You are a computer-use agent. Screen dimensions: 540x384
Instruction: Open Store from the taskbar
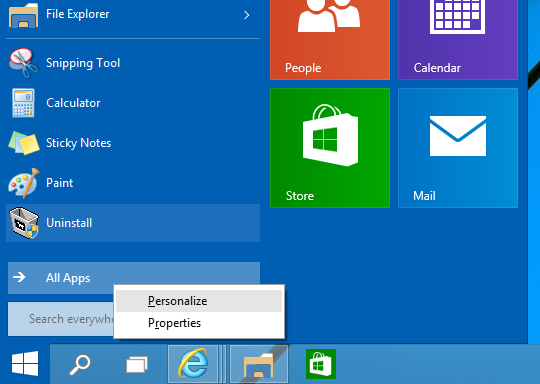click(321, 364)
